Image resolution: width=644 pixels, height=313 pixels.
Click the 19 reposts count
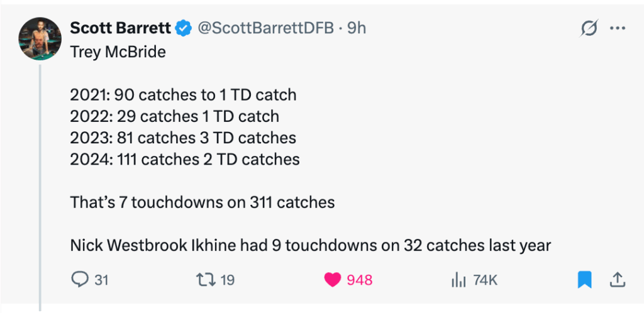click(227, 280)
